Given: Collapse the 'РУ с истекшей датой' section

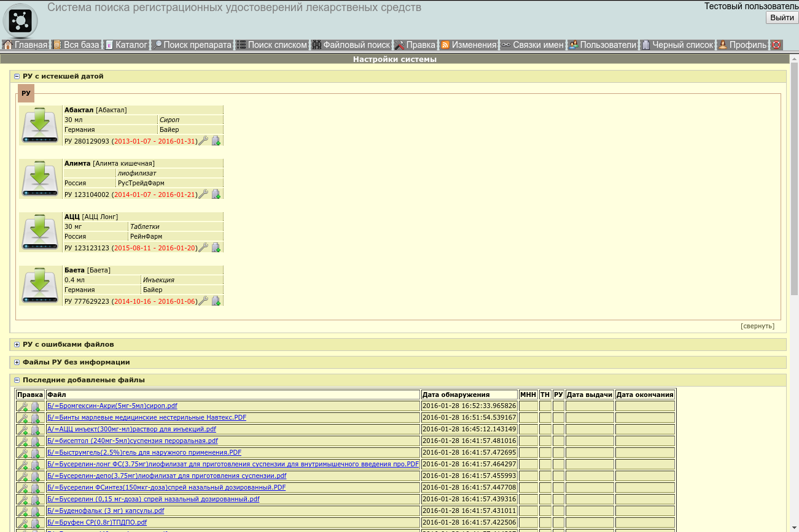Looking at the screenshot, I should (17, 77).
